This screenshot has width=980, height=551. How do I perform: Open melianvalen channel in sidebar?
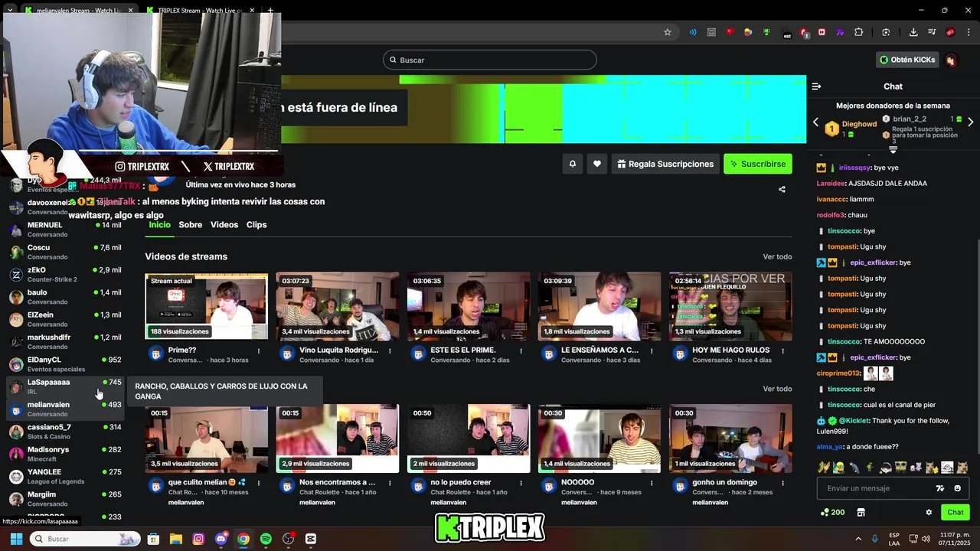pyautogui.click(x=64, y=409)
